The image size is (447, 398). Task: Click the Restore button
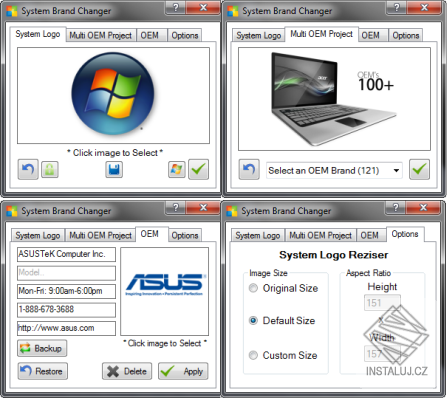point(43,371)
